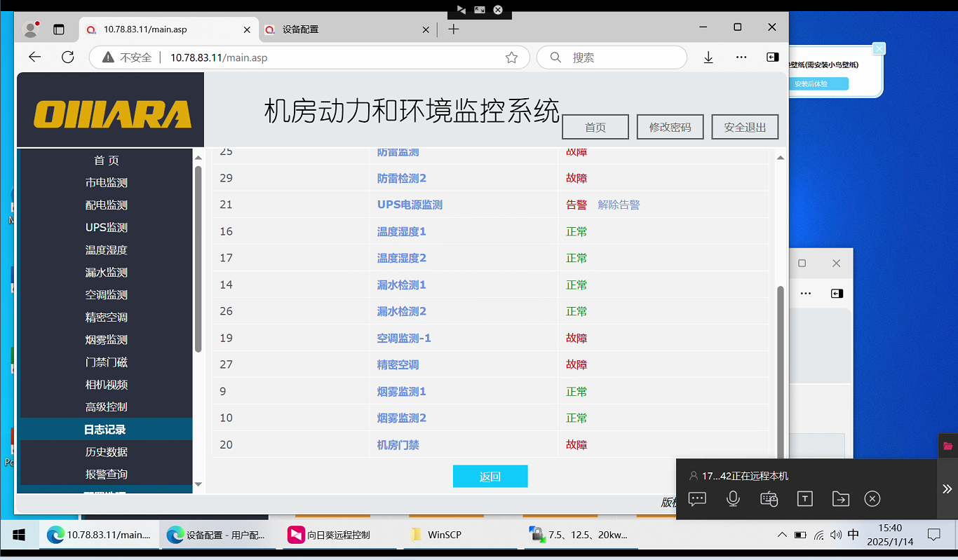Open file transfer in the remote panel

pyautogui.click(x=840, y=498)
